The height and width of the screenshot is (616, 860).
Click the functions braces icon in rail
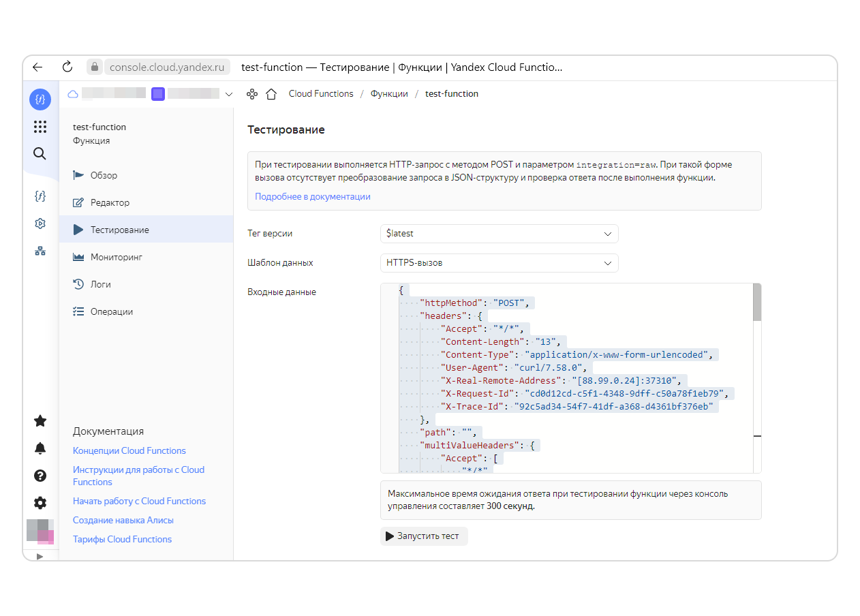[40, 196]
